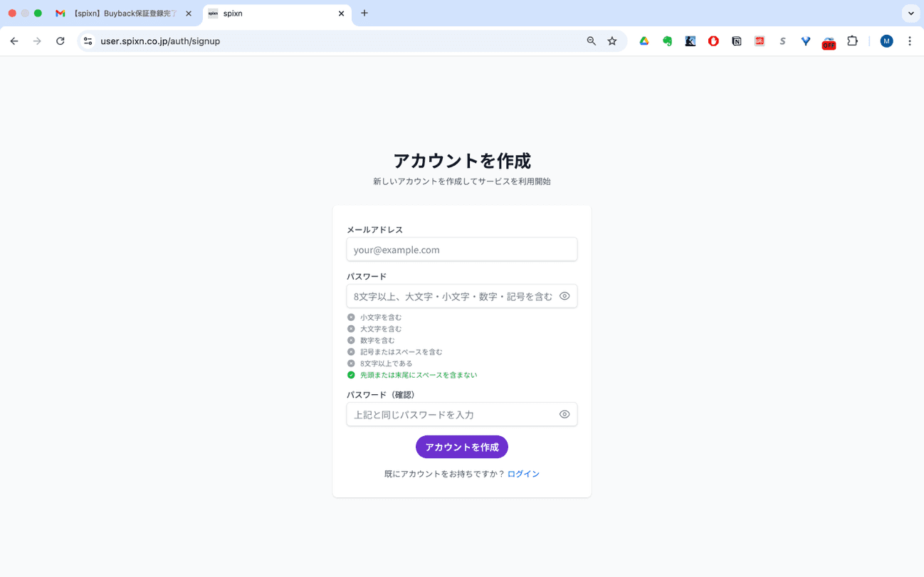This screenshot has height=577, width=924.
Task: Click the zoom magnifier in address bar
Action: [x=591, y=41]
